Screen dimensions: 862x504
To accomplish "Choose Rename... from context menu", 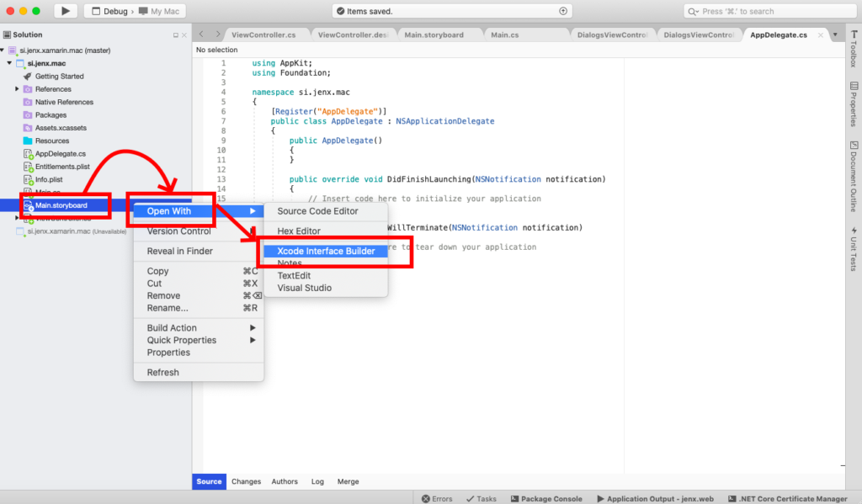I will pyautogui.click(x=199, y=308).
